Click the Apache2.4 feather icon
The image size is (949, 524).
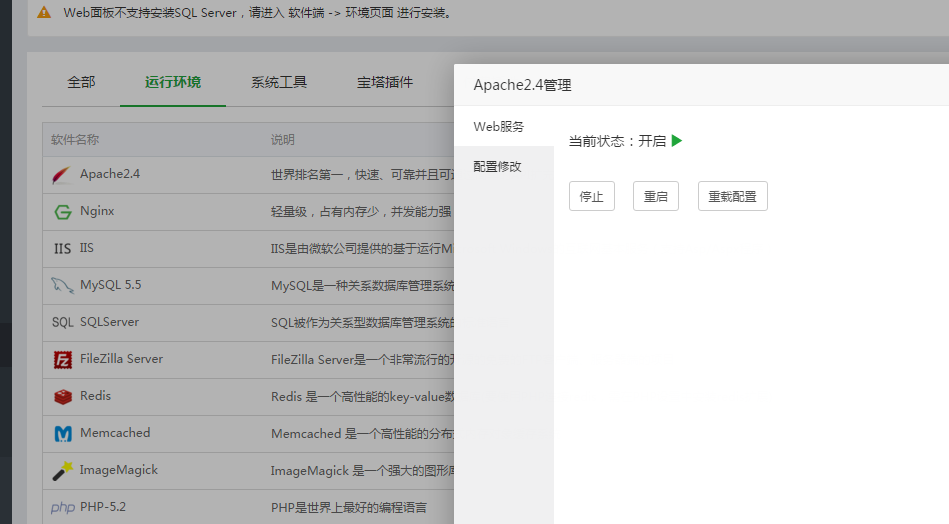click(x=62, y=174)
